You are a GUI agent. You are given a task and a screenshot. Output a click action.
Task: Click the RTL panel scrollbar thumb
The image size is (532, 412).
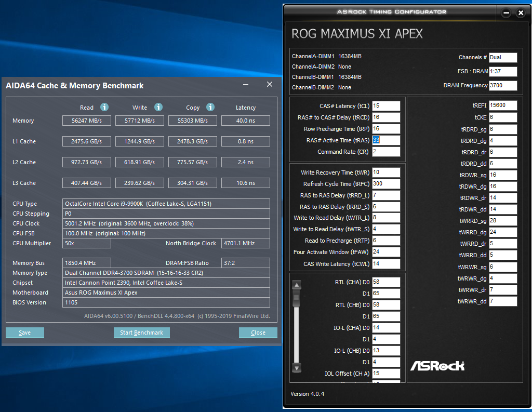coord(297,298)
